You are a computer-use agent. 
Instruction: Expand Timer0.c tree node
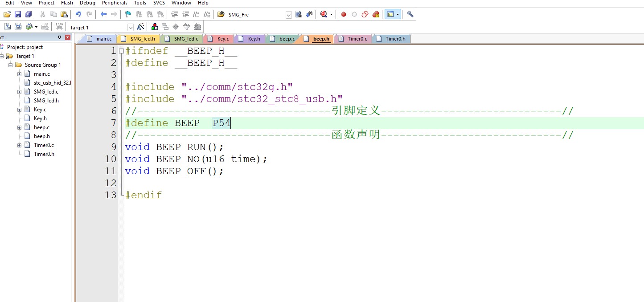[20, 145]
